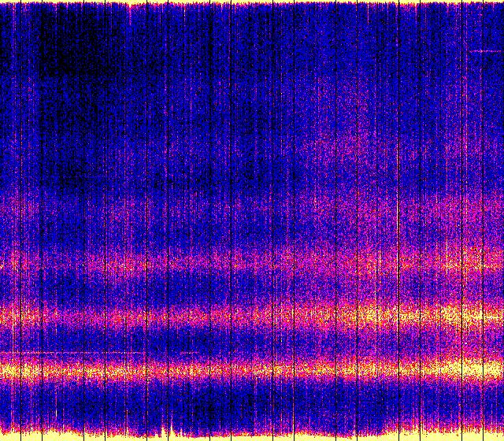Screen dimensions: 504x441
Task: Click the brightest yellow horizontal band in spectrogram
Action: (x=252, y=369)
